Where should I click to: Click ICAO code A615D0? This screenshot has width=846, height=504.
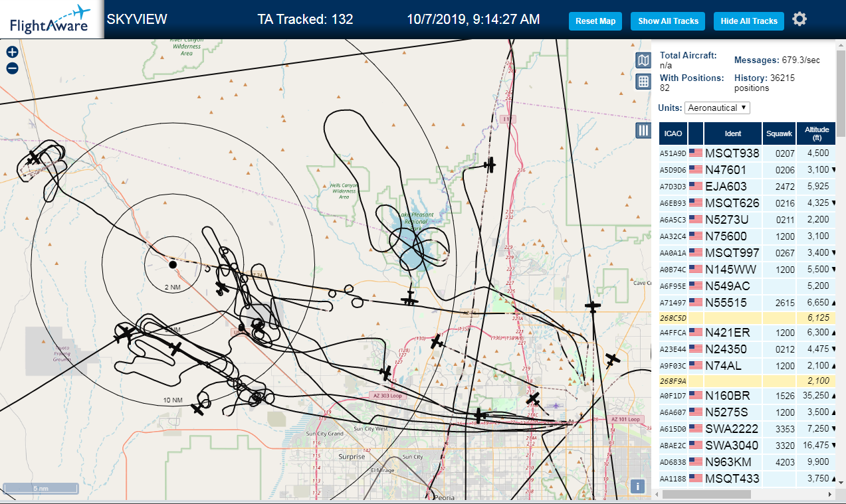tap(673, 429)
